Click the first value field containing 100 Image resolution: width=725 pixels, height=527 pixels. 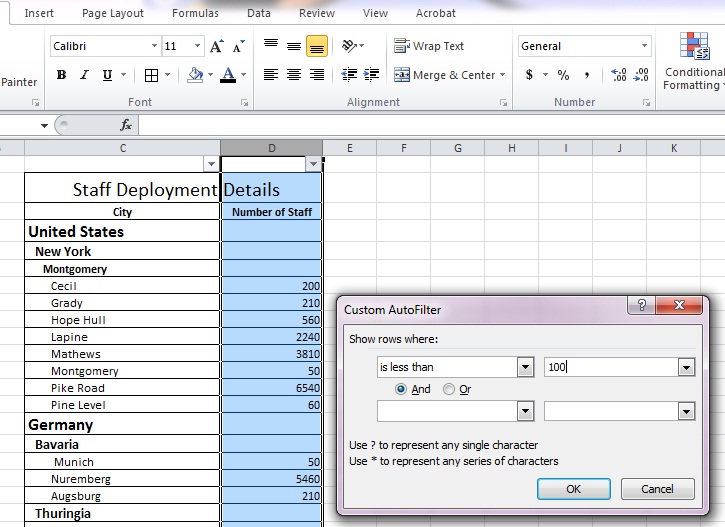[611, 368]
